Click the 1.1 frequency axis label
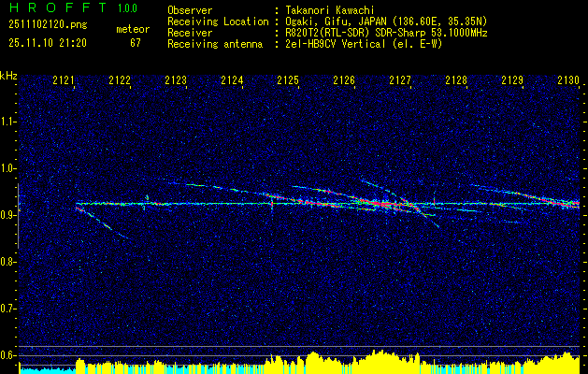 7,122
